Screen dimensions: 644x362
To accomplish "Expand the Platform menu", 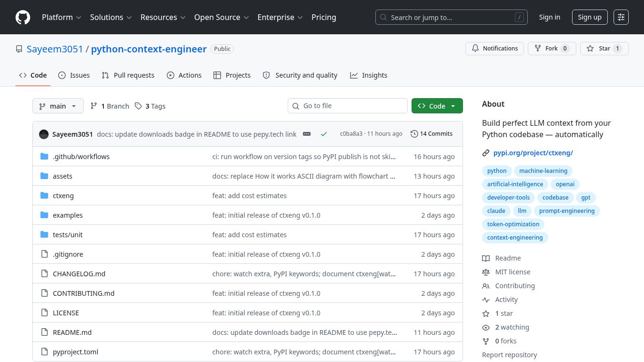I will [x=61, y=17].
